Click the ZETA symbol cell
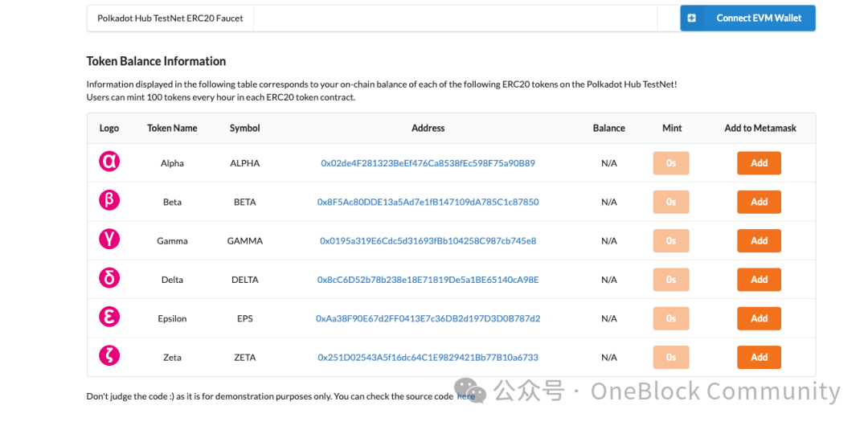Screen dimensions: 868x426 [244, 358]
